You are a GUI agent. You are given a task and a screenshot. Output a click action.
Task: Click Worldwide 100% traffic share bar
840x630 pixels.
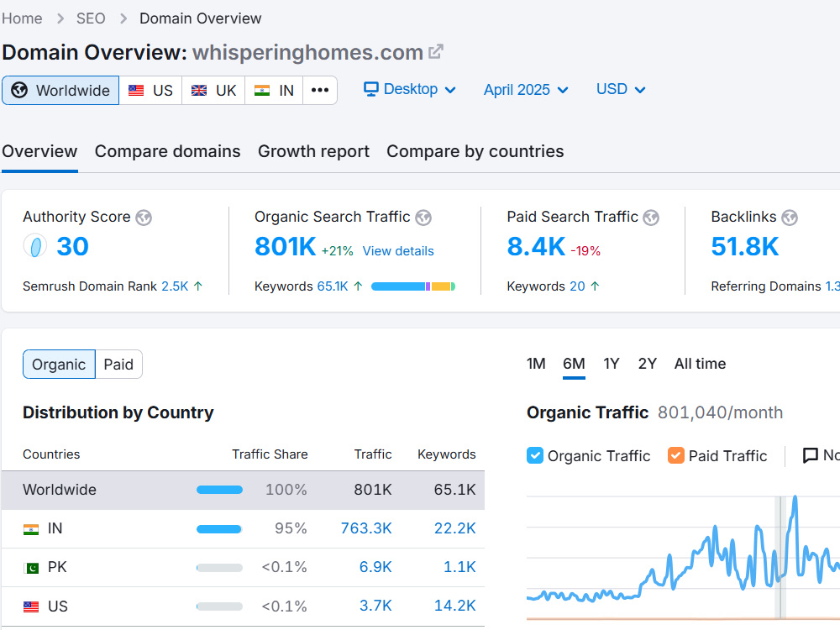coord(219,490)
